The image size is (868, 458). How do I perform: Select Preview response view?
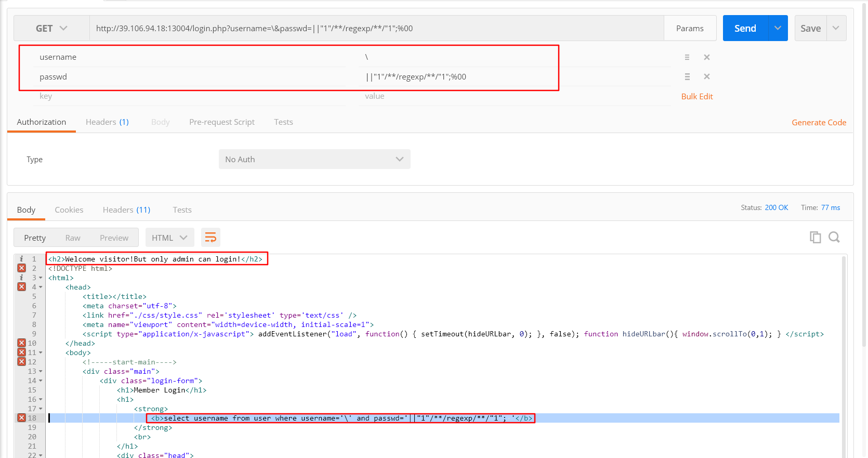tap(114, 238)
